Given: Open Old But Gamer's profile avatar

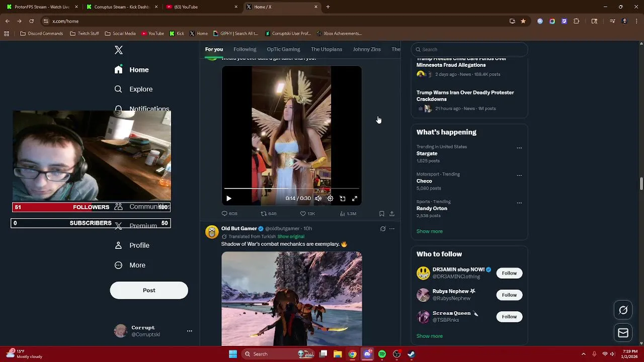Looking at the screenshot, I should [x=212, y=232].
